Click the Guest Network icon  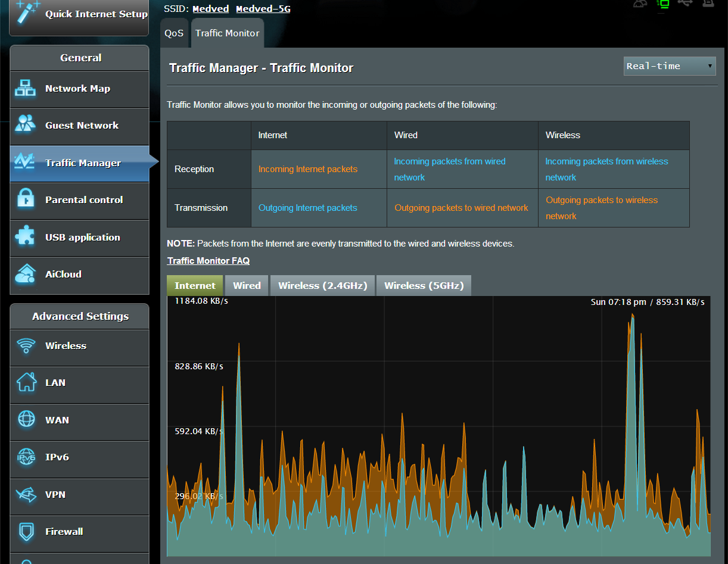coord(26,126)
